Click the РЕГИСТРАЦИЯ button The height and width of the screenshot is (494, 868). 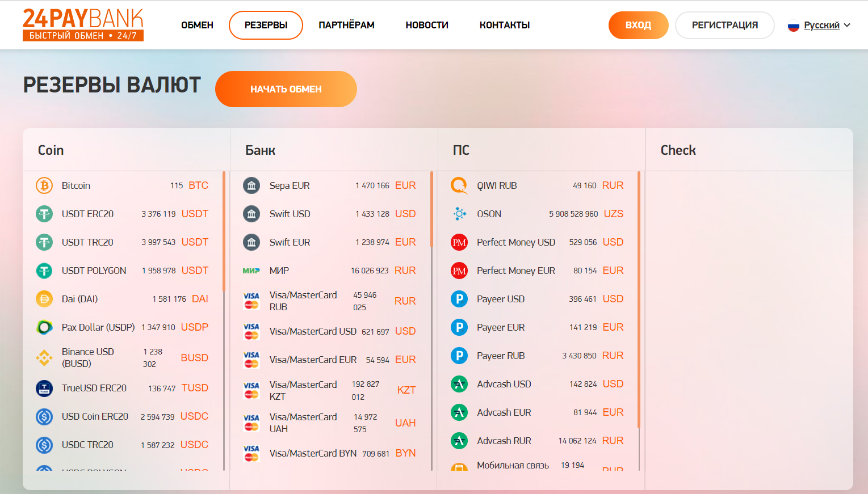(725, 25)
